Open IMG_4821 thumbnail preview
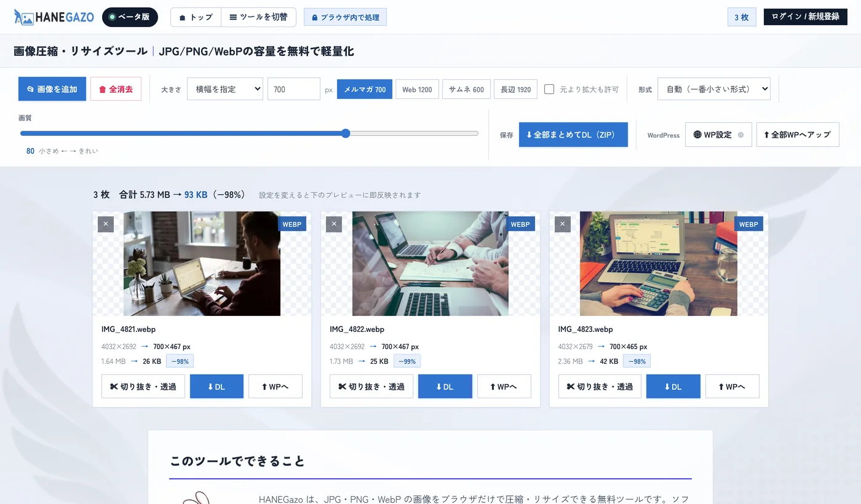 coord(202,264)
